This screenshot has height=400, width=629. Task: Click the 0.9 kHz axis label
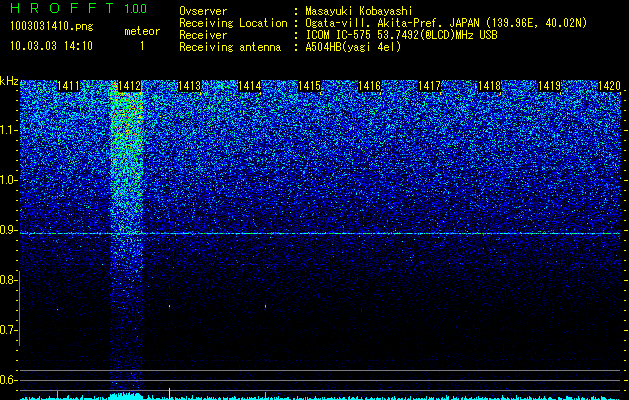click(6, 230)
